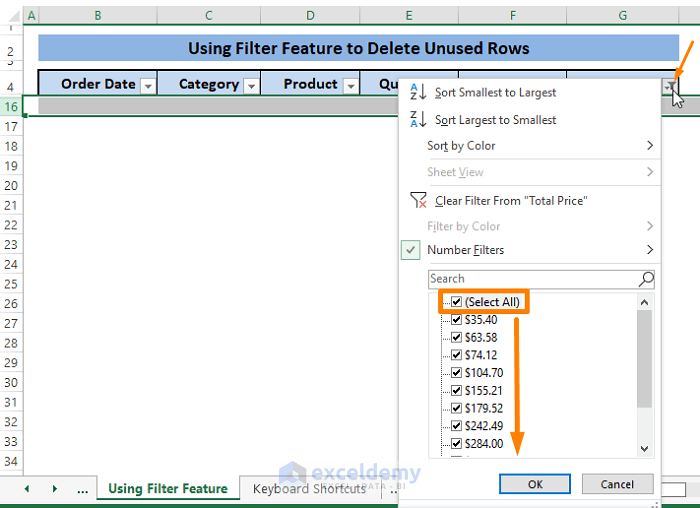Select row 16 header

[11, 107]
